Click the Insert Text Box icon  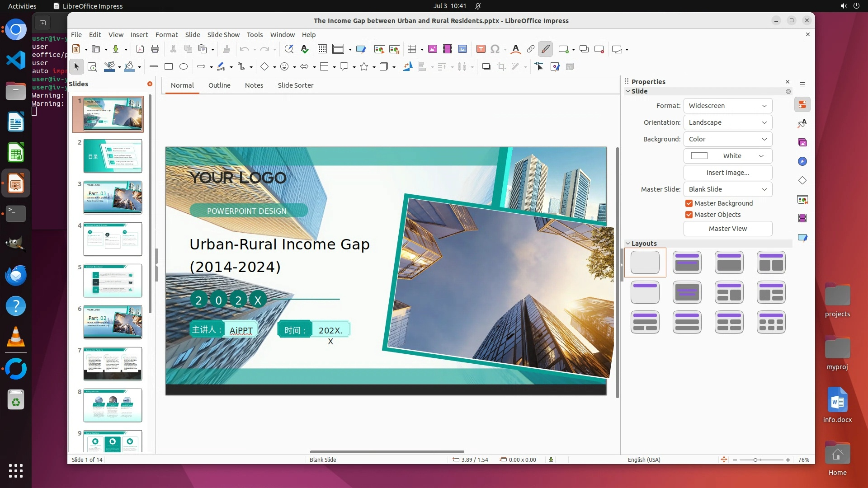tap(481, 49)
